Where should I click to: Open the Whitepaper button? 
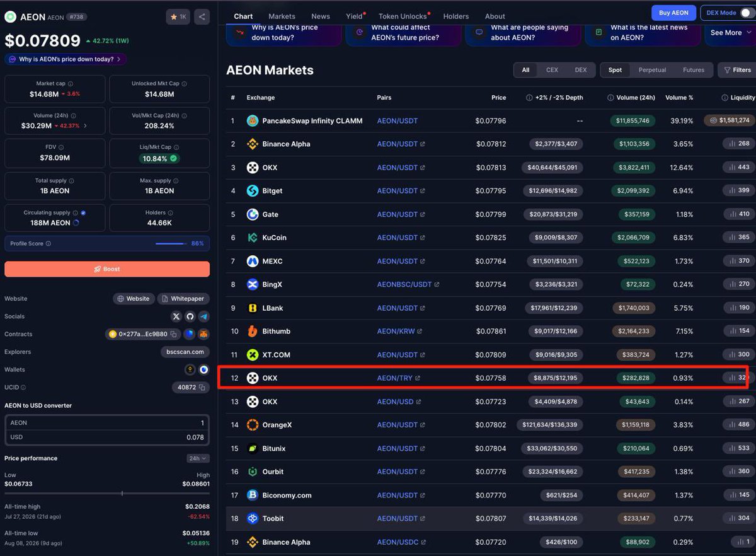point(183,299)
